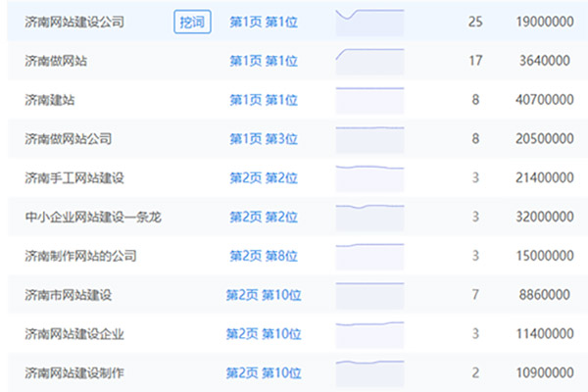588x392 pixels.
Task: Click result count 15000000
Action: [545, 256]
